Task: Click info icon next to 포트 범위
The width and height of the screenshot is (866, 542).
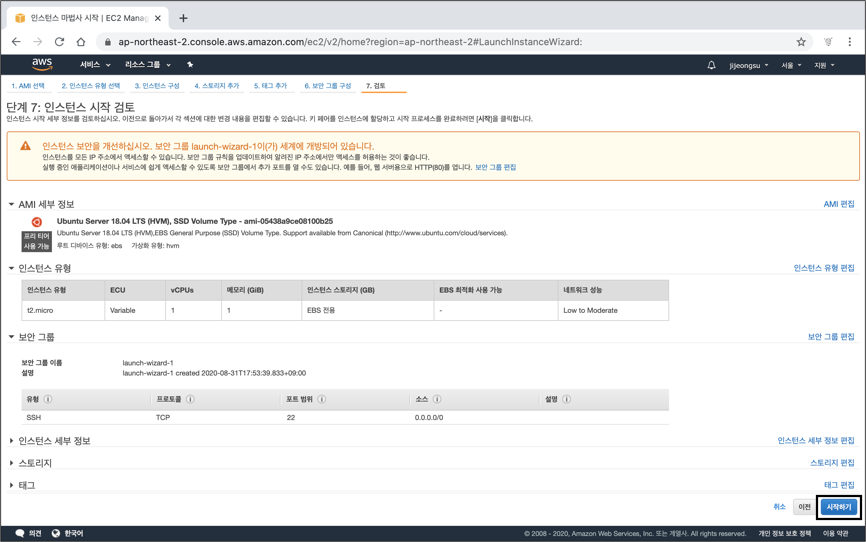Action: 321,399
